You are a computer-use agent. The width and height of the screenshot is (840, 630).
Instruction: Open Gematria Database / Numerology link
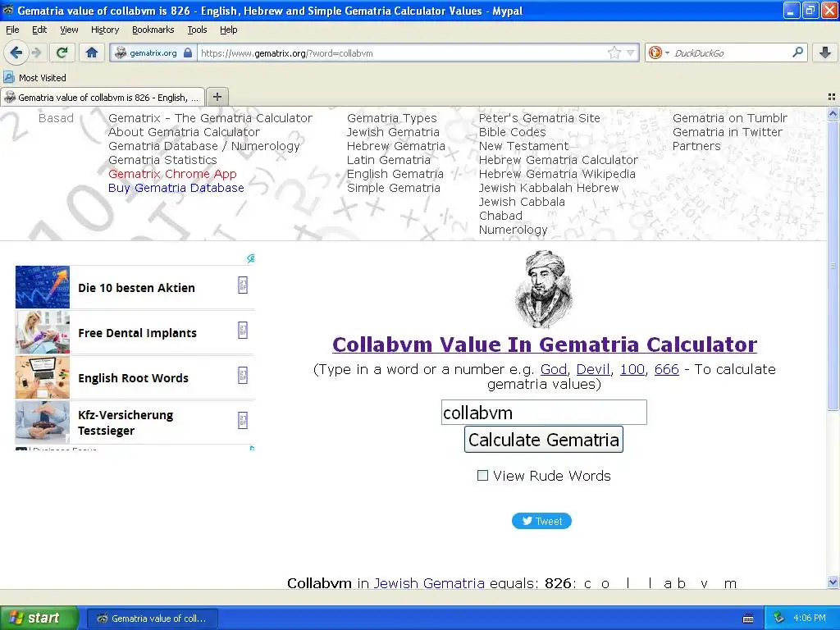tap(204, 146)
